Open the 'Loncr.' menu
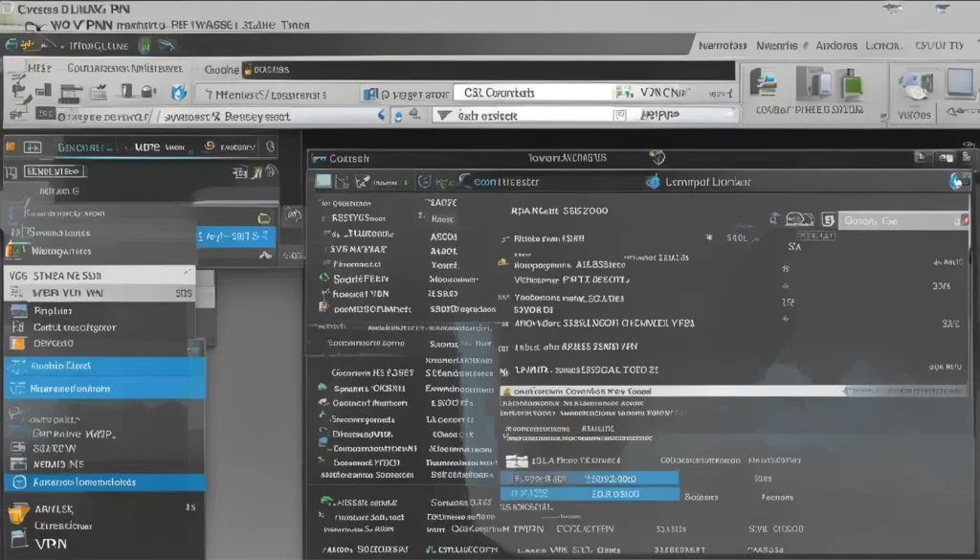980x560 pixels. pos(883,46)
